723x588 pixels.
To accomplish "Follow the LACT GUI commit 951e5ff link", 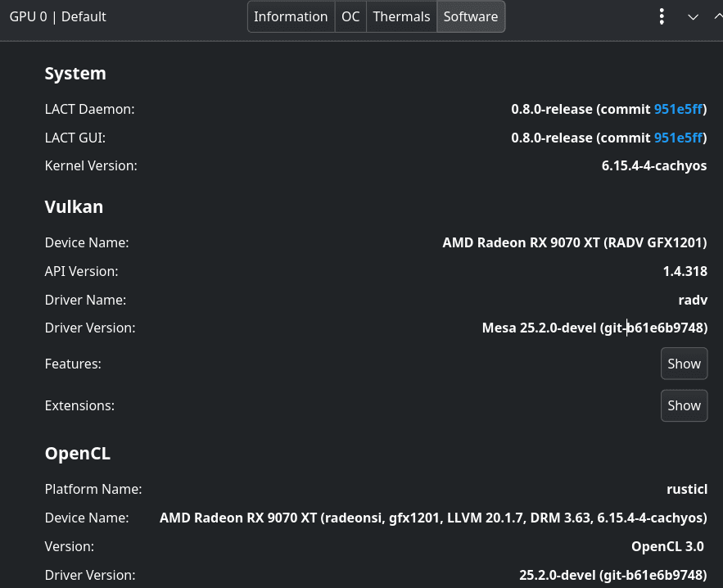I will pyautogui.click(x=678, y=138).
